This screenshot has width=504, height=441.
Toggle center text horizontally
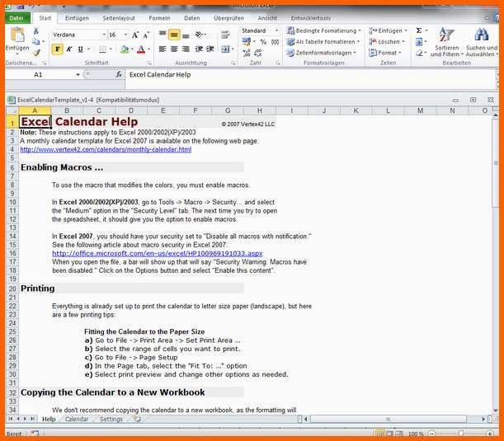[x=174, y=49]
